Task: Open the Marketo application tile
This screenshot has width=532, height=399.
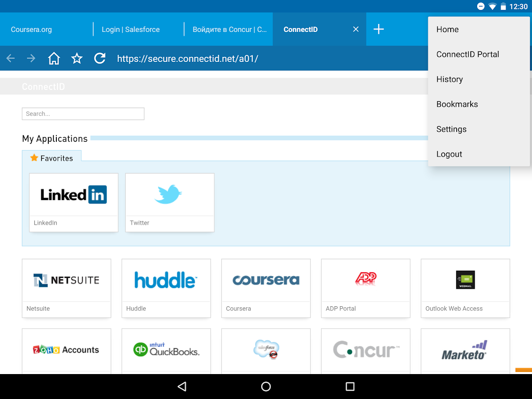Action: coord(466,351)
